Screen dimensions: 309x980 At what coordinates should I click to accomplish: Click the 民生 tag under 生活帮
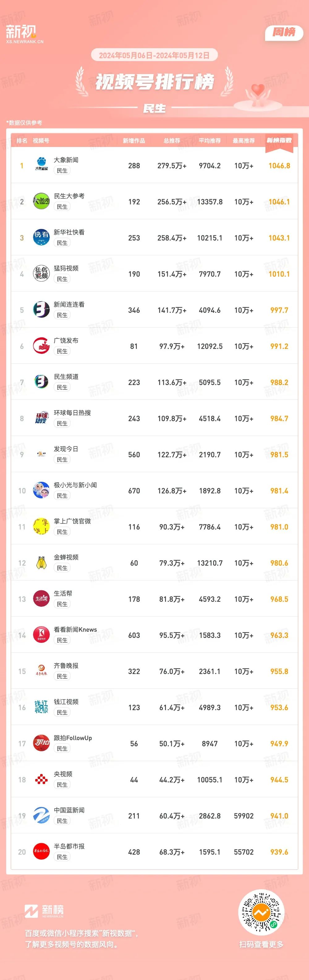[x=62, y=604]
